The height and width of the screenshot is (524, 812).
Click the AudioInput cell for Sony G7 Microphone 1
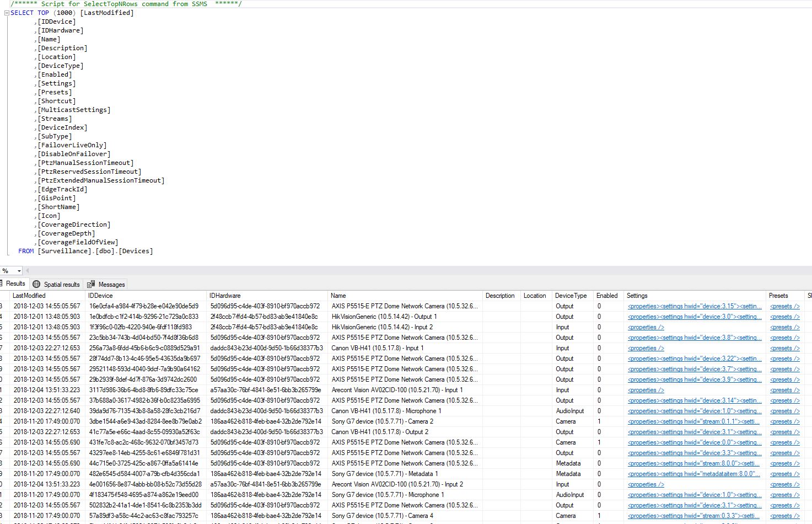click(569, 495)
